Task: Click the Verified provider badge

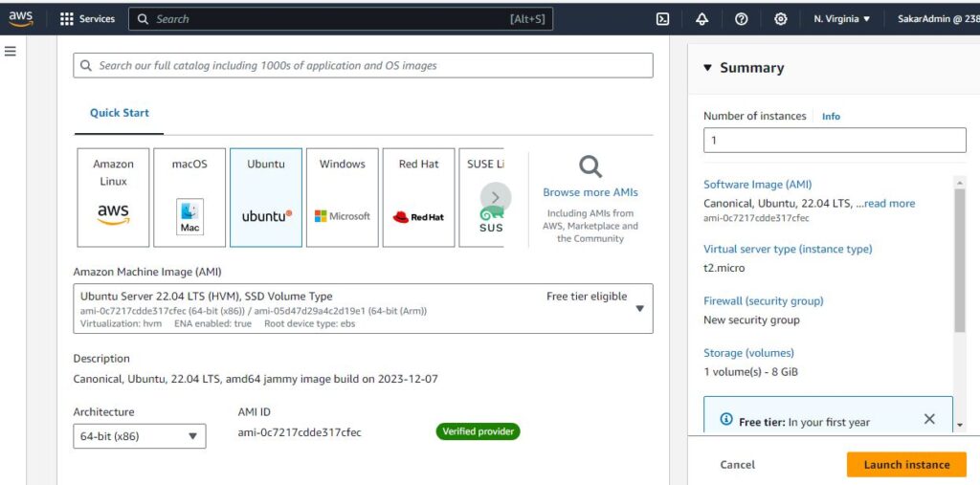Action: coord(479,431)
